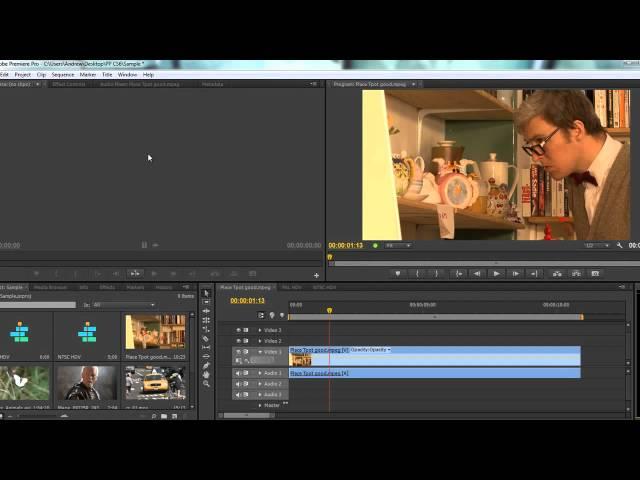Toggle Snap in timeline header
Viewport: 640px width, 480px height.
[x=261, y=315]
